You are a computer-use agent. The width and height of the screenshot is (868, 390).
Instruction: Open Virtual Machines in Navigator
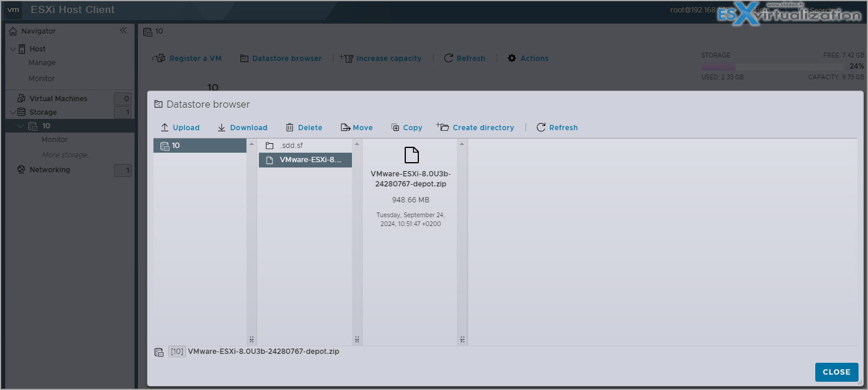click(58, 99)
